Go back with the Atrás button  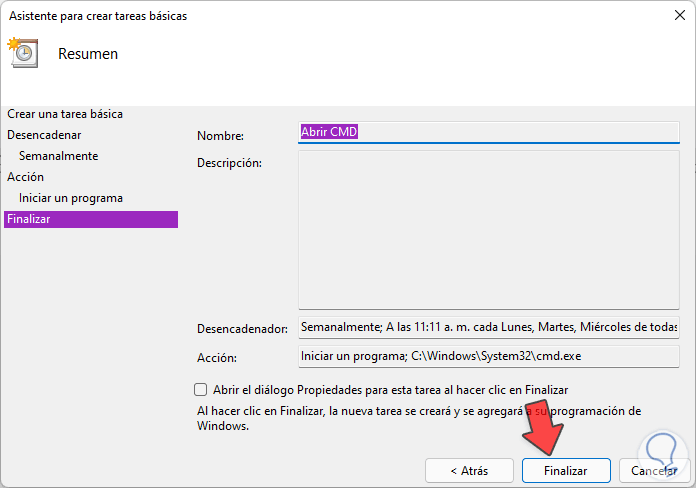469,470
